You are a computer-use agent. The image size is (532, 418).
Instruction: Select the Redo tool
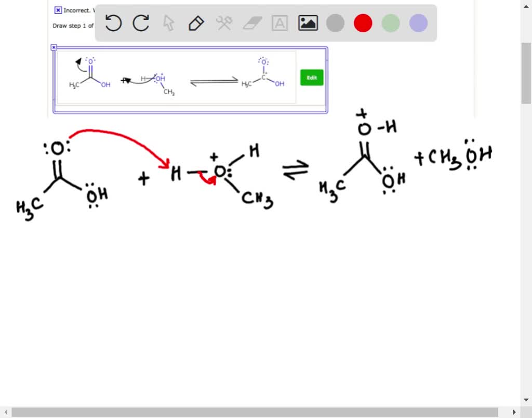coord(141,23)
